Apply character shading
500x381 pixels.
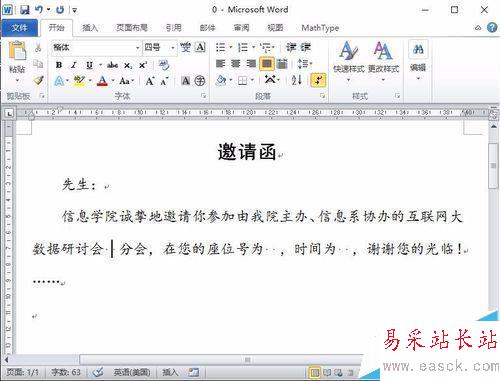click(186, 81)
